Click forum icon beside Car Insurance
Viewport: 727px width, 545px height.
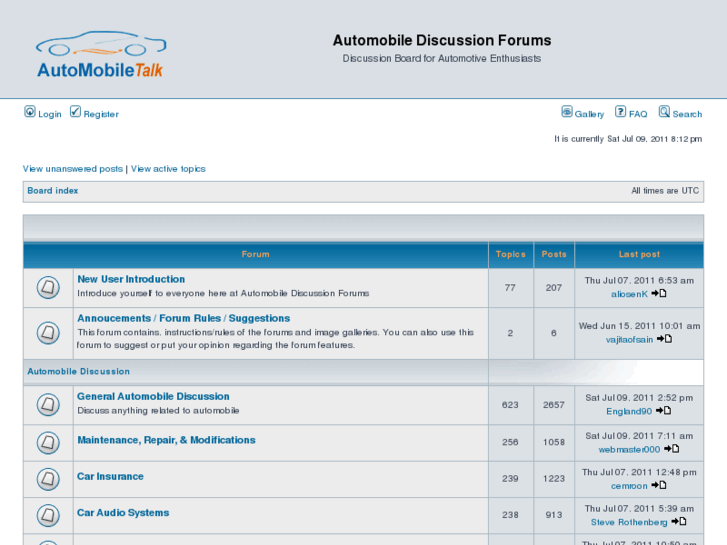coord(48,478)
